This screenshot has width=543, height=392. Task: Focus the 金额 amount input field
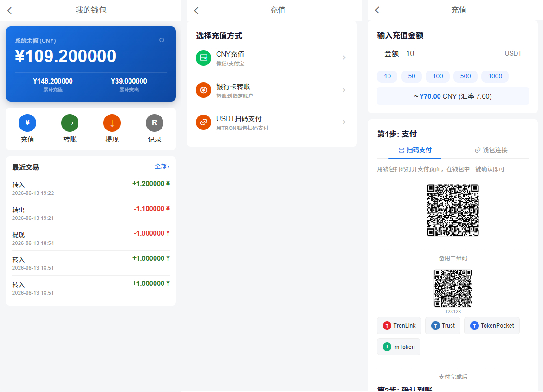pyautogui.click(x=453, y=54)
